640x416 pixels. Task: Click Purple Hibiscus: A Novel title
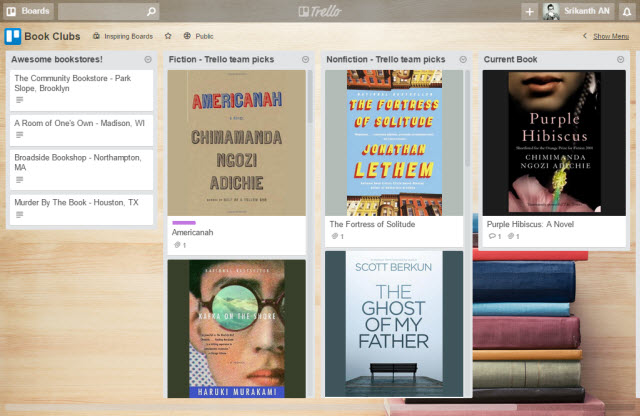click(530, 224)
